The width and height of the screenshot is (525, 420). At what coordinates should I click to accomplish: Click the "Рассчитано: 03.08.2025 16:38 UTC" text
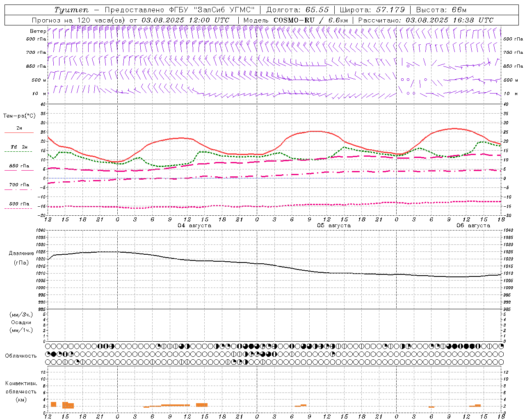point(426,20)
